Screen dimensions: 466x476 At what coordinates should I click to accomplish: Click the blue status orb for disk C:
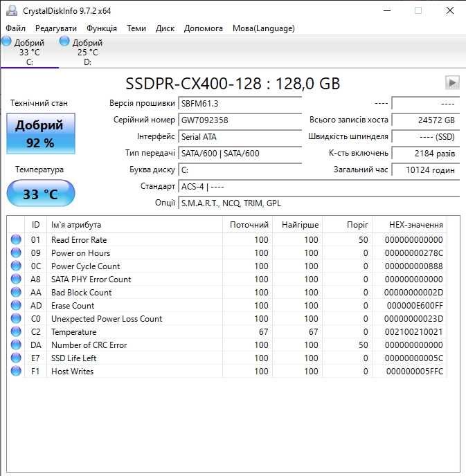6,41
